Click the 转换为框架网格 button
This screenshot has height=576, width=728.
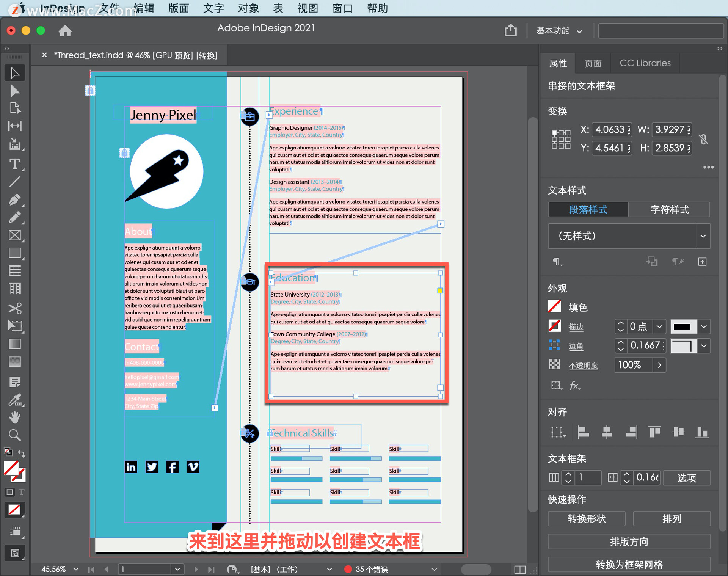[x=629, y=565]
